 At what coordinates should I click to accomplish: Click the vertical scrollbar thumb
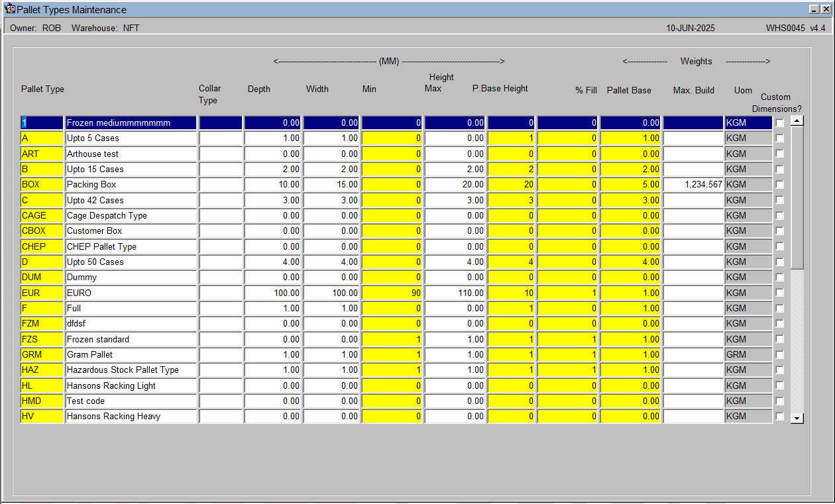point(797,197)
